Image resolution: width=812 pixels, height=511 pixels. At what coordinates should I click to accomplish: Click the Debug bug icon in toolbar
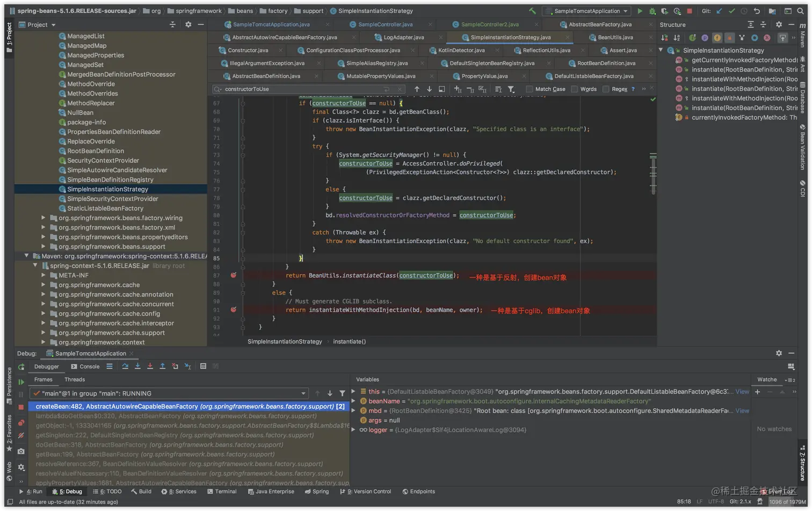coord(652,11)
